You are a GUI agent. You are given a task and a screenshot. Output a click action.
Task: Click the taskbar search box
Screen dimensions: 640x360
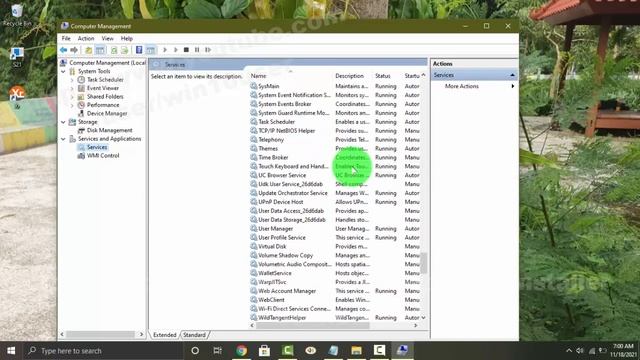[x=103, y=351]
